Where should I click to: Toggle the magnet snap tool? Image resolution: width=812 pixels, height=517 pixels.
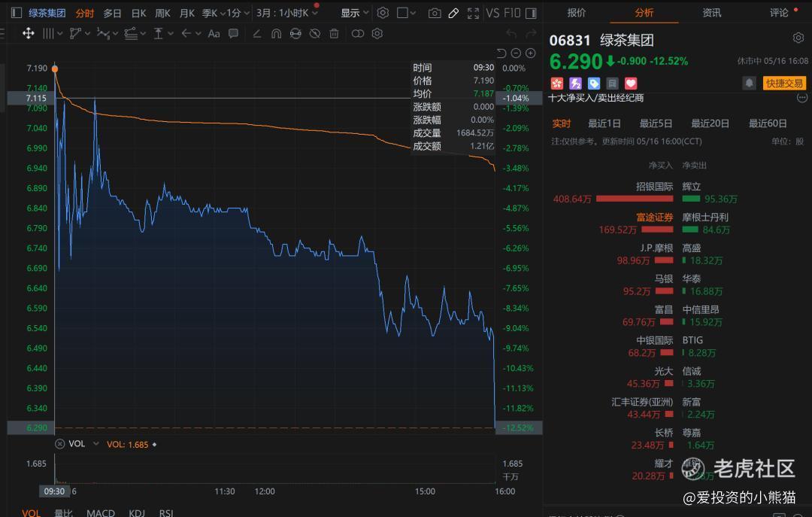click(x=276, y=34)
